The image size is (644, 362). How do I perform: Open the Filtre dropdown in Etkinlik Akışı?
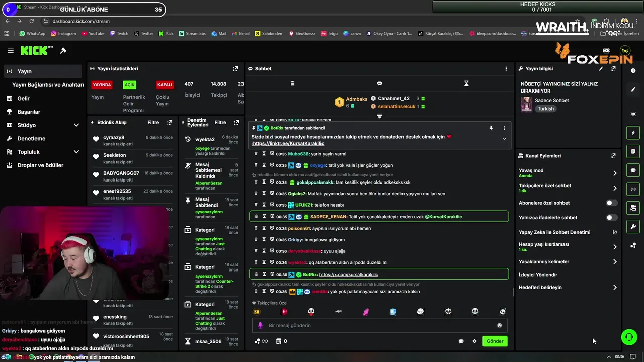coord(153,122)
